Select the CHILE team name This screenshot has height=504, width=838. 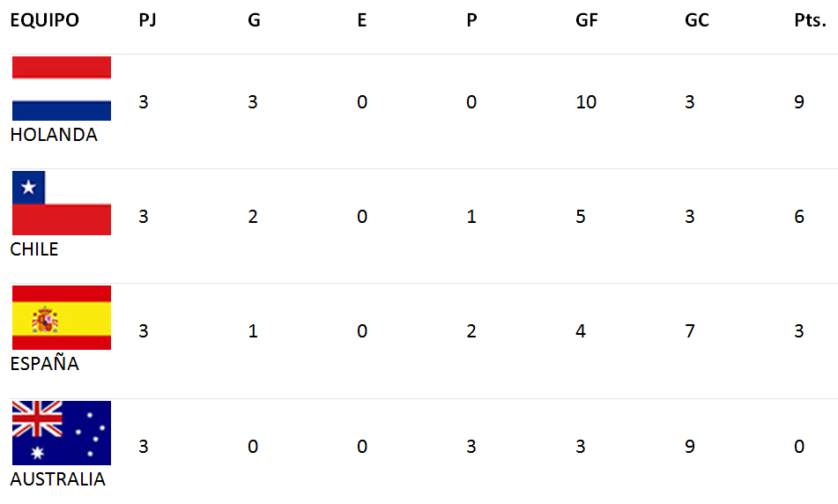tap(34, 249)
